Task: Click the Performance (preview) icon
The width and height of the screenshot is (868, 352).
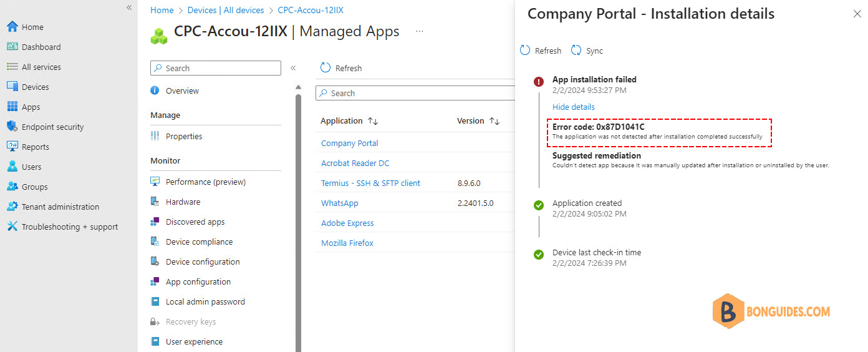Action: coord(155,182)
